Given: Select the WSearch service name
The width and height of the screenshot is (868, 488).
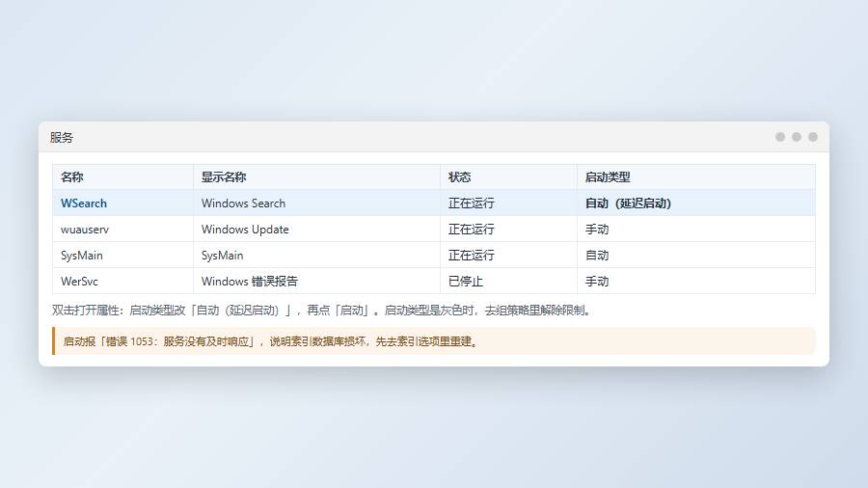Looking at the screenshot, I should click(84, 203).
